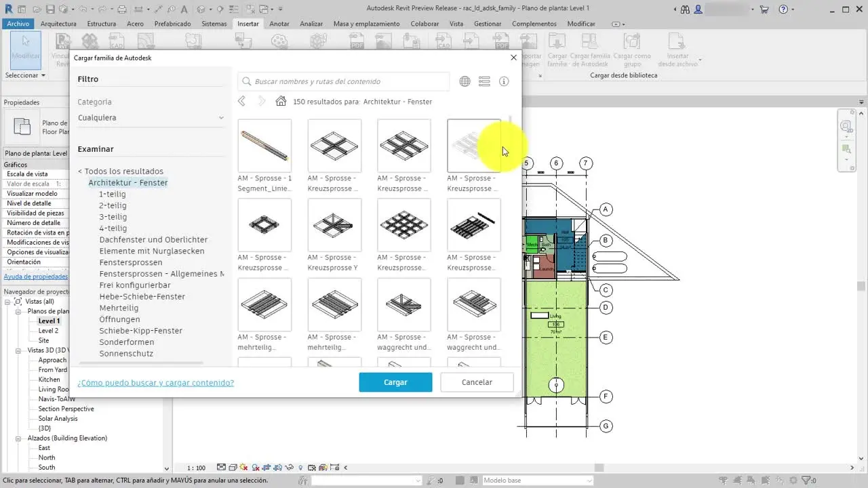This screenshot has width=868, height=488.
Task: Select Dachfenster und Oberlichter category
Action: point(153,240)
